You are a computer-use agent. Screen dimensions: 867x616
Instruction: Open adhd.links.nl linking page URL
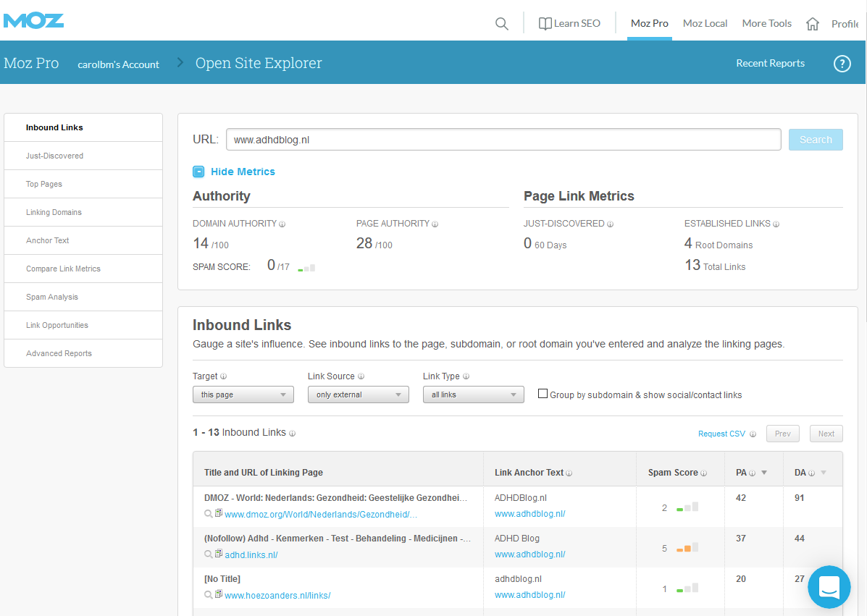tap(251, 555)
